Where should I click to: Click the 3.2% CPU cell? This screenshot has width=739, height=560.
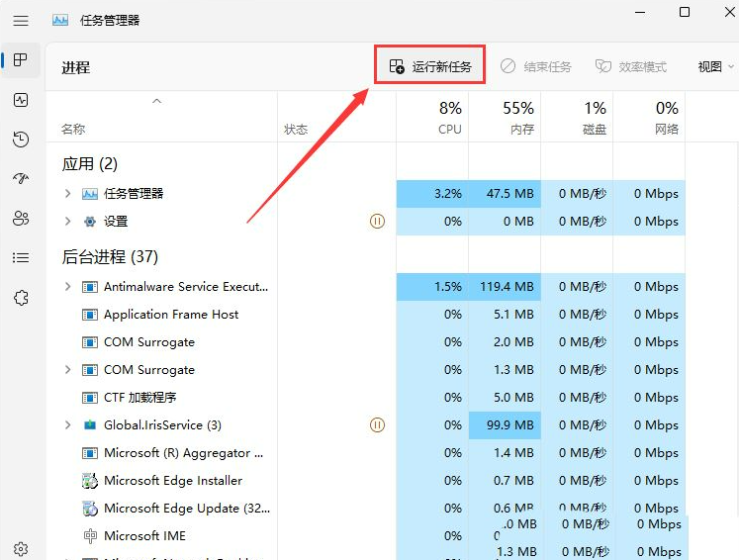[432, 193]
